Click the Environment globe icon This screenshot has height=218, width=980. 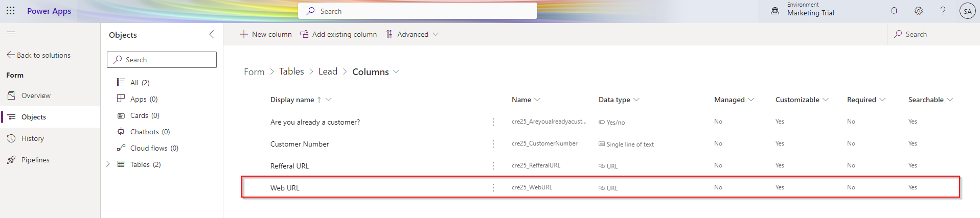[x=775, y=11]
